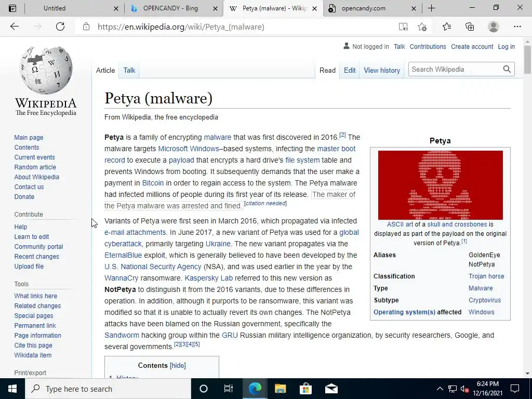This screenshot has width=532, height=399.
Task: Click the network tray icon
Action: [x=453, y=389]
